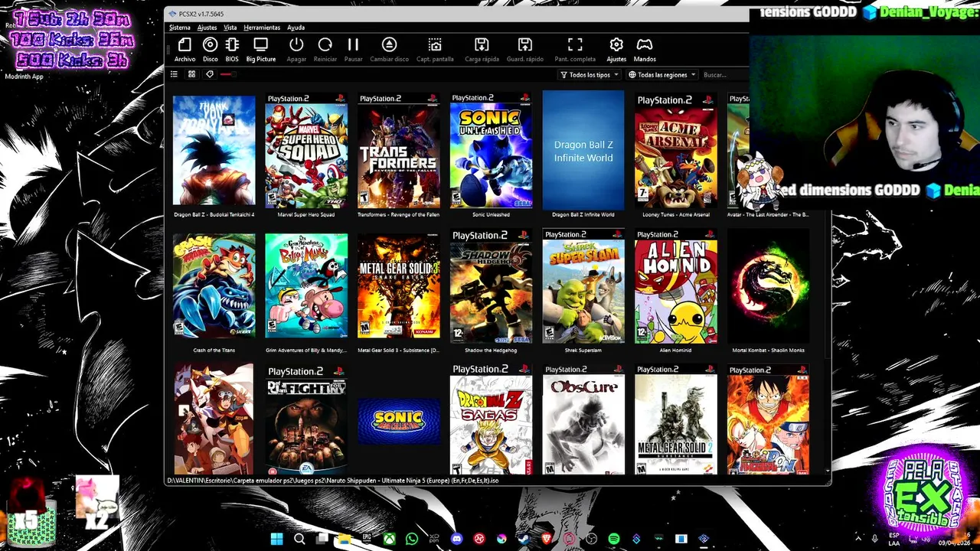Viewport: 980px width, 551px height.
Task: Select Dragon Ball Z Infinite World placeholder cover
Action: [583, 150]
